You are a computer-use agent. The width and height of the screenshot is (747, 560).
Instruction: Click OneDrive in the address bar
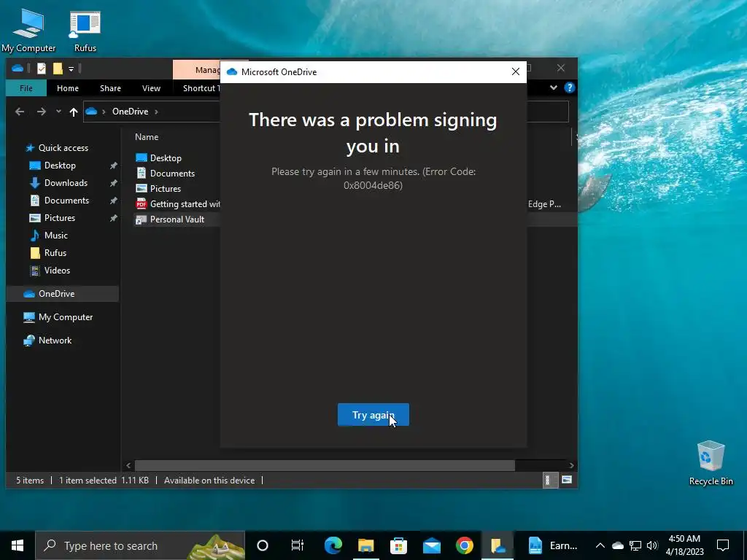pos(130,112)
